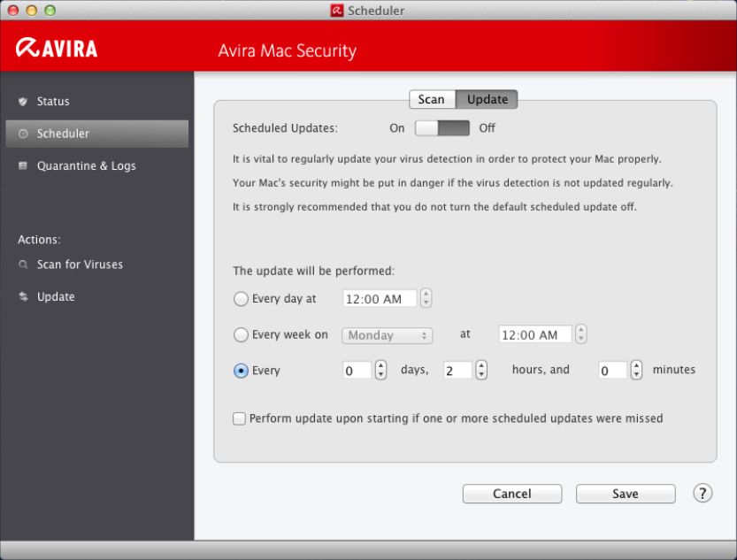Screen dimensions: 737x560
Task: Click the daily time stepper arrows
Action: coord(426,298)
